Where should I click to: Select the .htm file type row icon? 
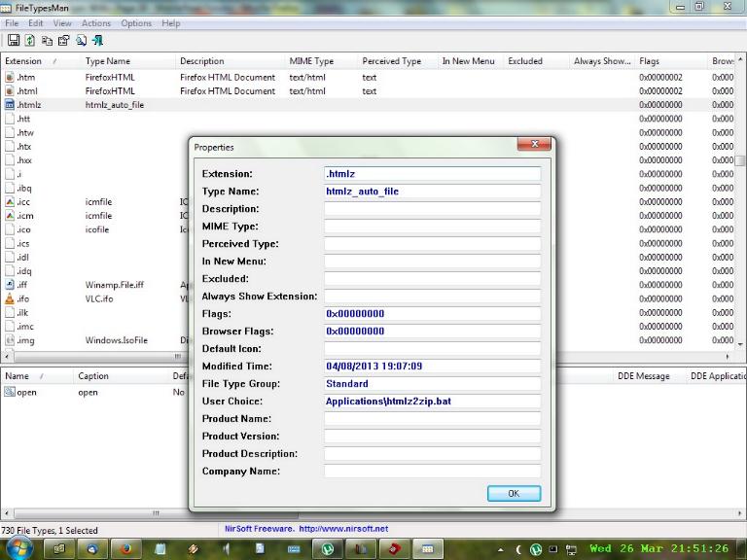10,77
